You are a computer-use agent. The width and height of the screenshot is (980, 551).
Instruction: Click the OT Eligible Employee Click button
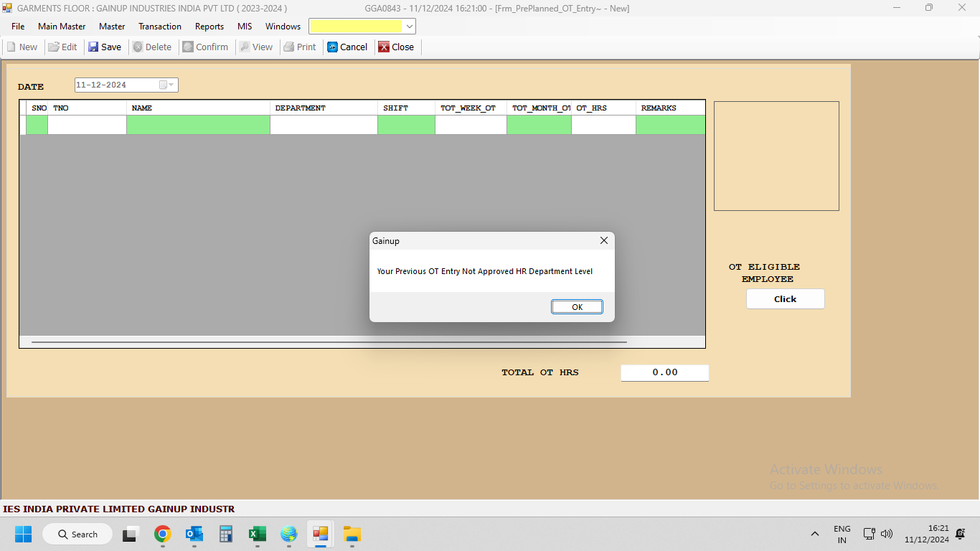coord(785,299)
